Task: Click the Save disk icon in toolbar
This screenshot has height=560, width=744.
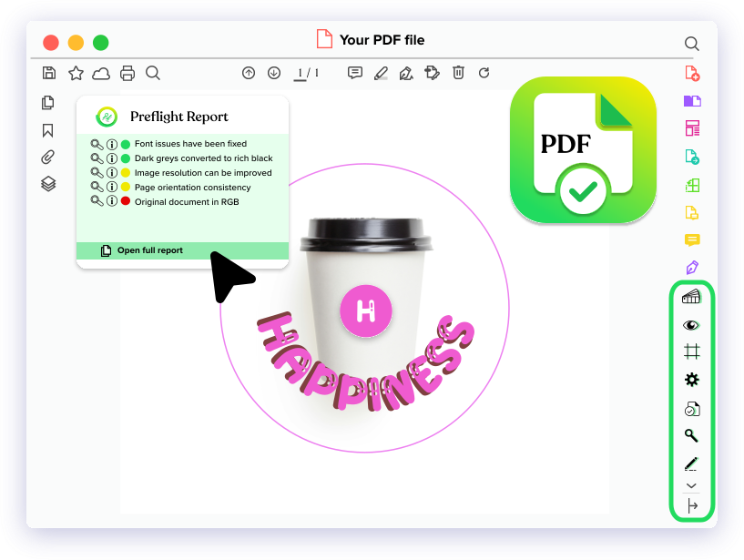Action: click(49, 73)
